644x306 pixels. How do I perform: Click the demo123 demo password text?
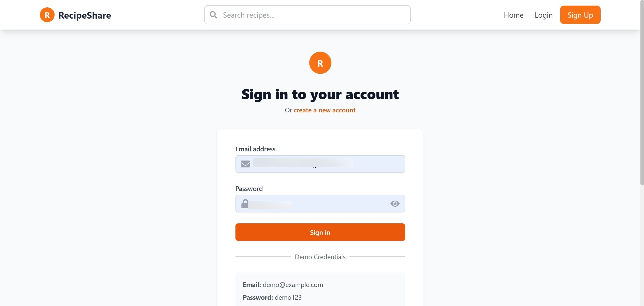[x=288, y=297]
